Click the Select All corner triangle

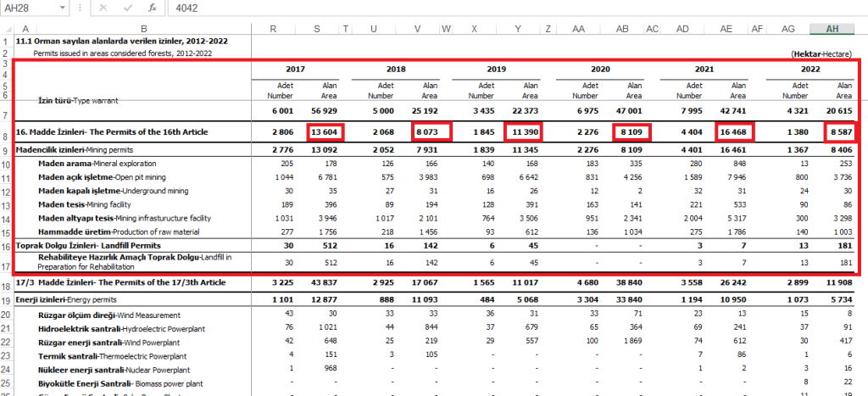point(6,29)
